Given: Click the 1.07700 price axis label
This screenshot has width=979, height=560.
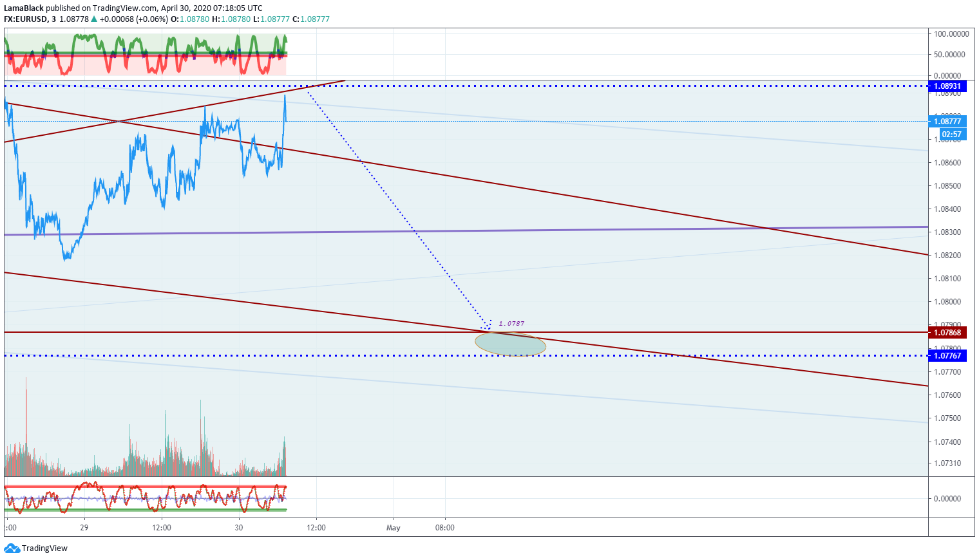Looking at the screenshot, I should [947, 372].
